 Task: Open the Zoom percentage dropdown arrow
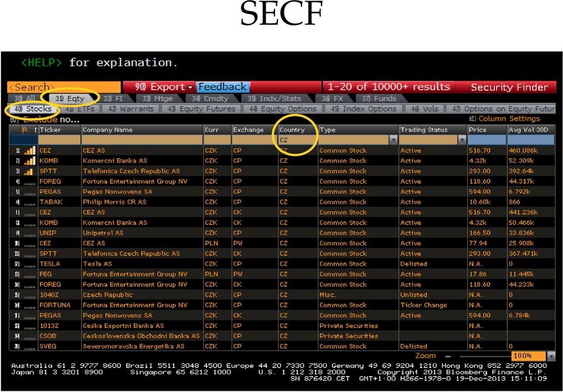point(551,356)
